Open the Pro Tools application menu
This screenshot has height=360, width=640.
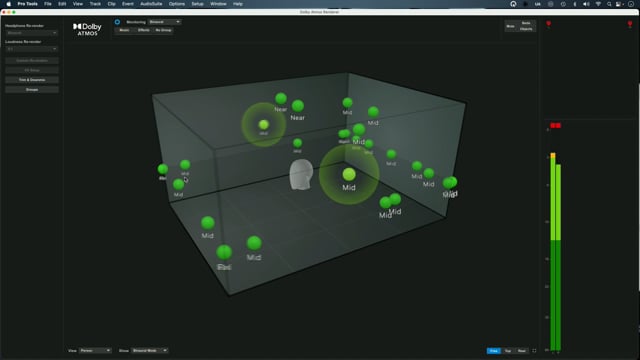27,4
